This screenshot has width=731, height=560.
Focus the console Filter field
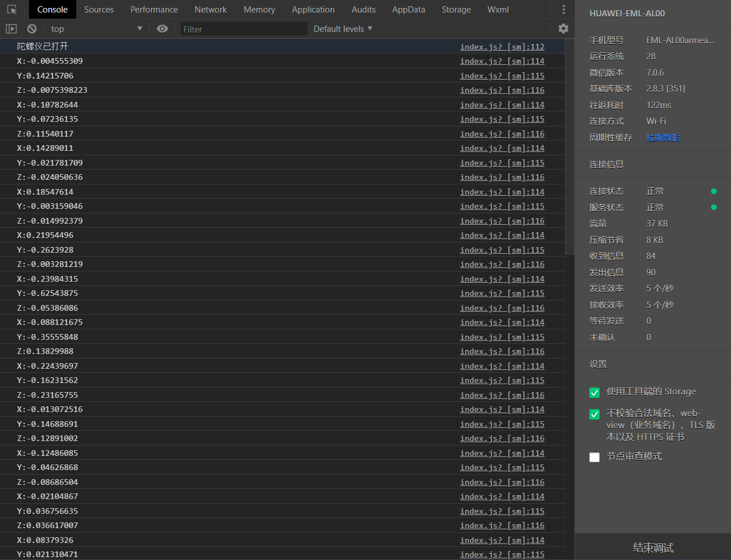tap(244, 29)
